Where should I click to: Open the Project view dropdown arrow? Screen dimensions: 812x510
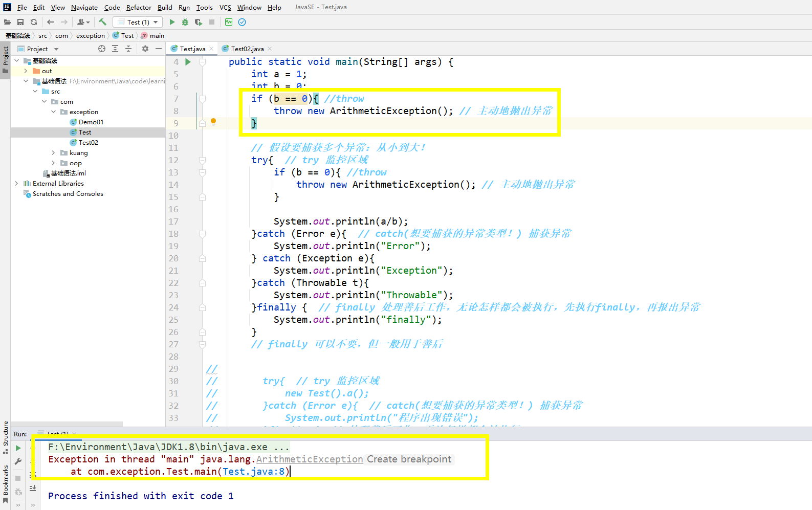tap(56, 49)
